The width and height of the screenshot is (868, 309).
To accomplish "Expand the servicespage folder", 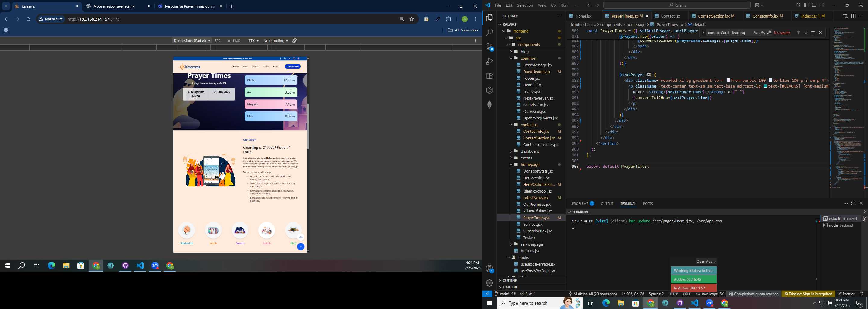I will [x=511, y=244].
